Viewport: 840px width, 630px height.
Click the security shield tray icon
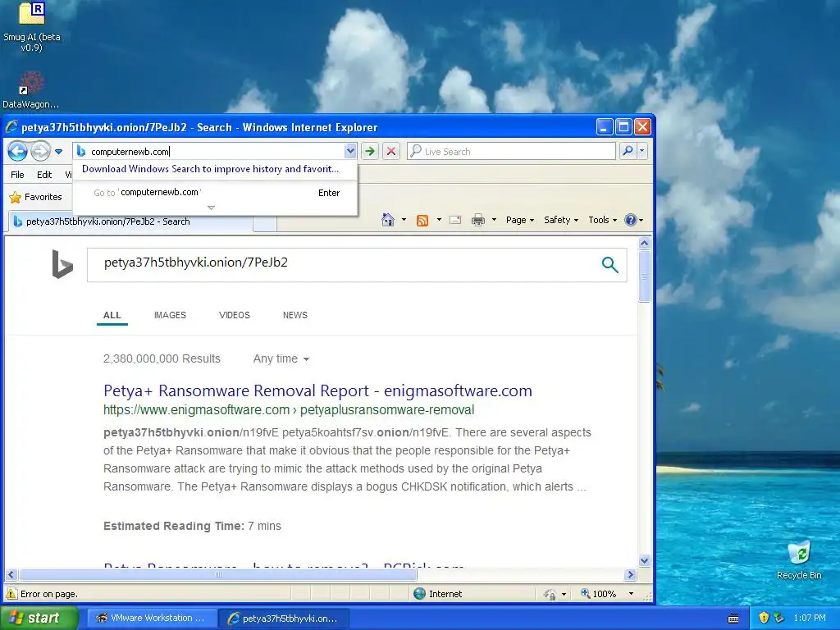pyautogui.click(x=764, y=619)
